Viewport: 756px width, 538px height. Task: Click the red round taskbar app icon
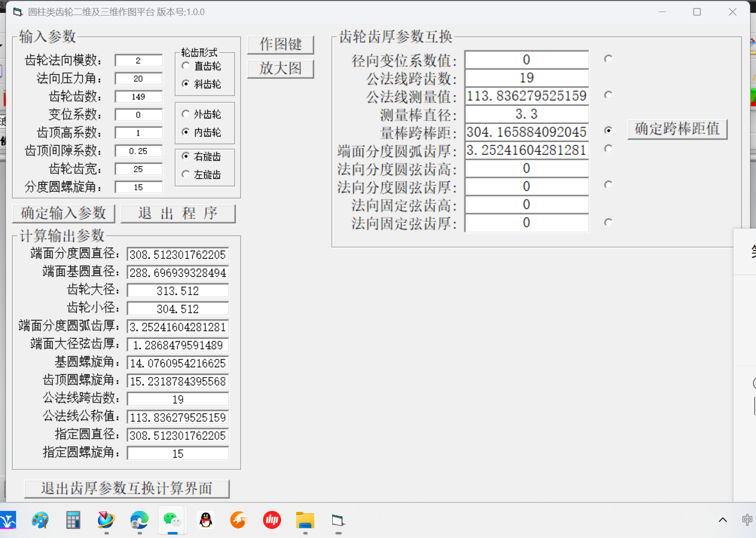tap(272, 520)
